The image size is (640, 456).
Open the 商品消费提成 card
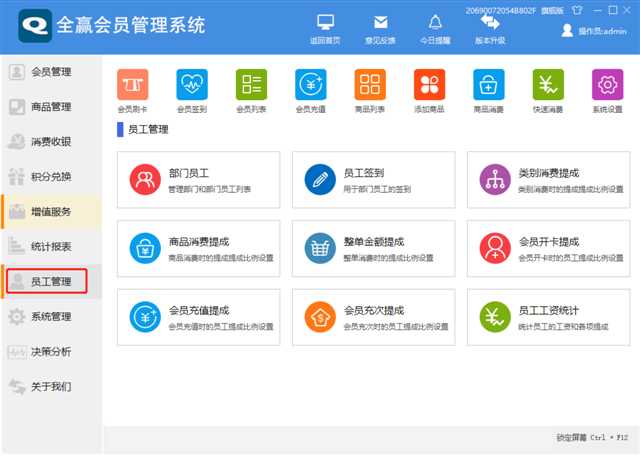pos(198,249)
